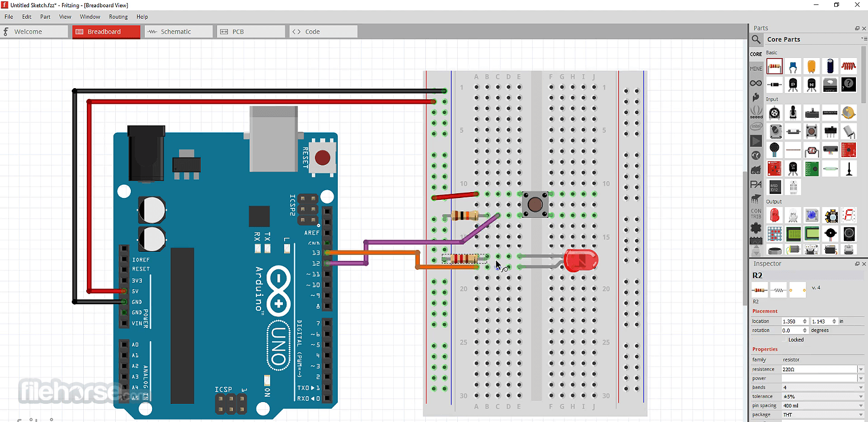Open the Seeed parts bin

756,113
